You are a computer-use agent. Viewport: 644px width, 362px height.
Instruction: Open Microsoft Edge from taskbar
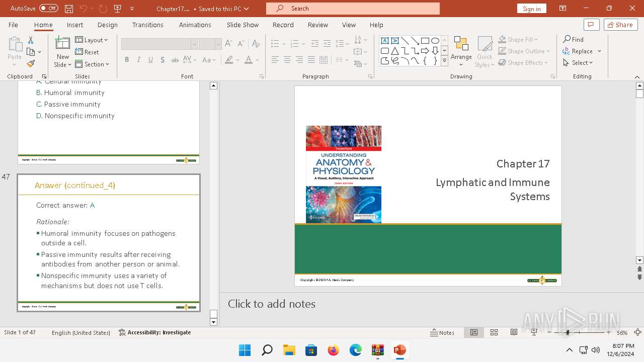click(356, 350)
